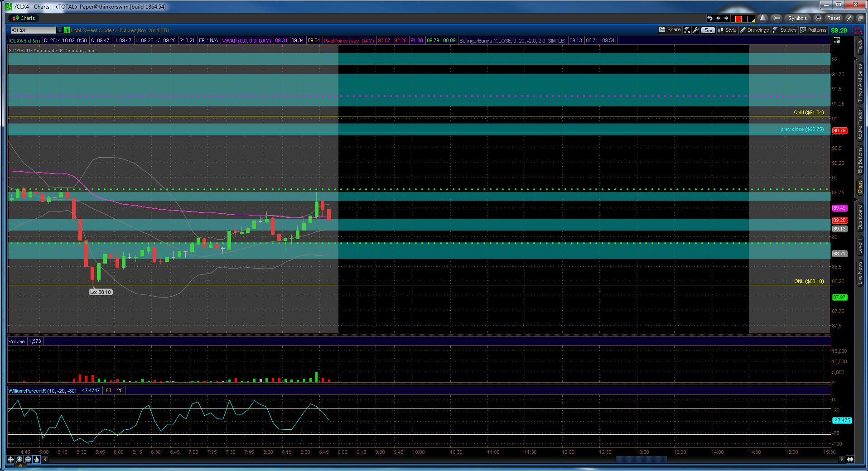
Task: Click the Symbols button
Action: click(x=797, y=18)
